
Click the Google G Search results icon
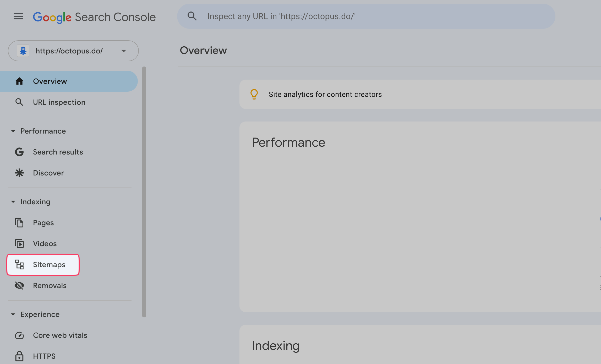pyautogui.click(x=19, y=152)
